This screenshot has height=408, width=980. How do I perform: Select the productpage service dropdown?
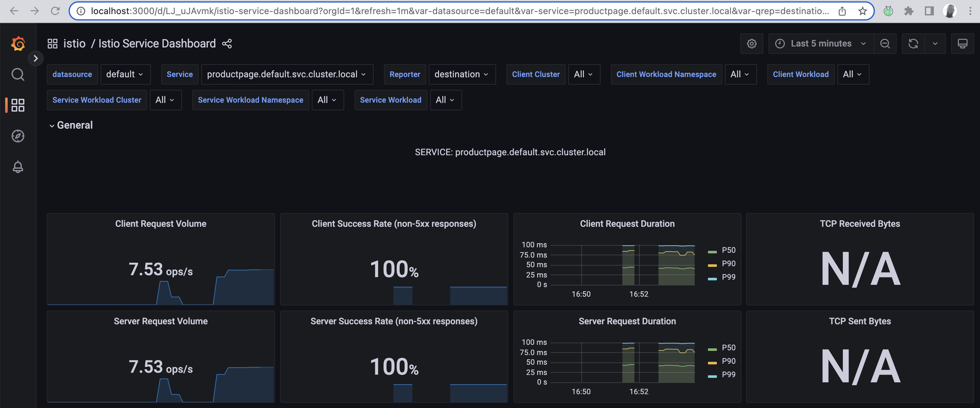click(x=285, y=74)
